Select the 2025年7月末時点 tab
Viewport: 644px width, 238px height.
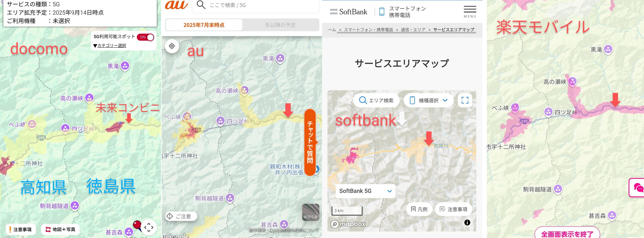[204, 25]
